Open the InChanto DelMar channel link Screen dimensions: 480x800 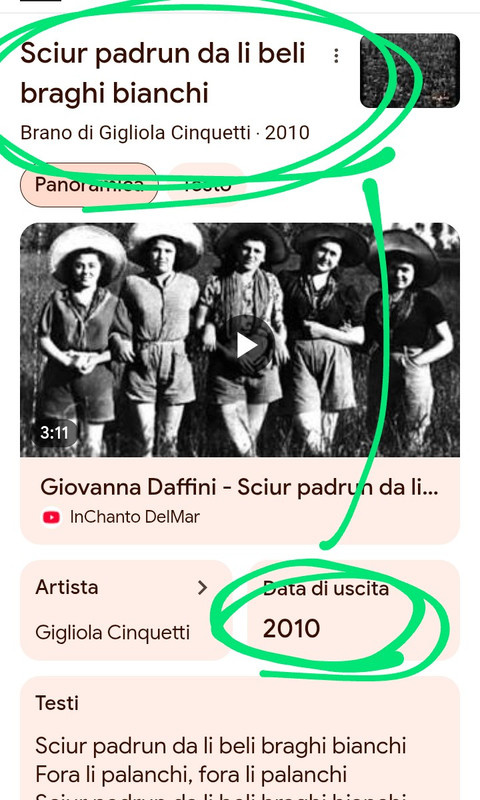(x=135, y=517)
